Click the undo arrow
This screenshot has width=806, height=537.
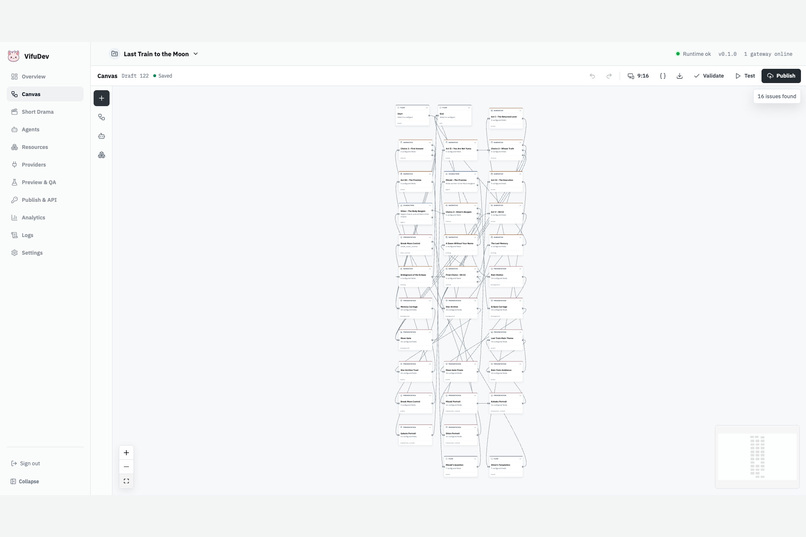click(592, 76)
